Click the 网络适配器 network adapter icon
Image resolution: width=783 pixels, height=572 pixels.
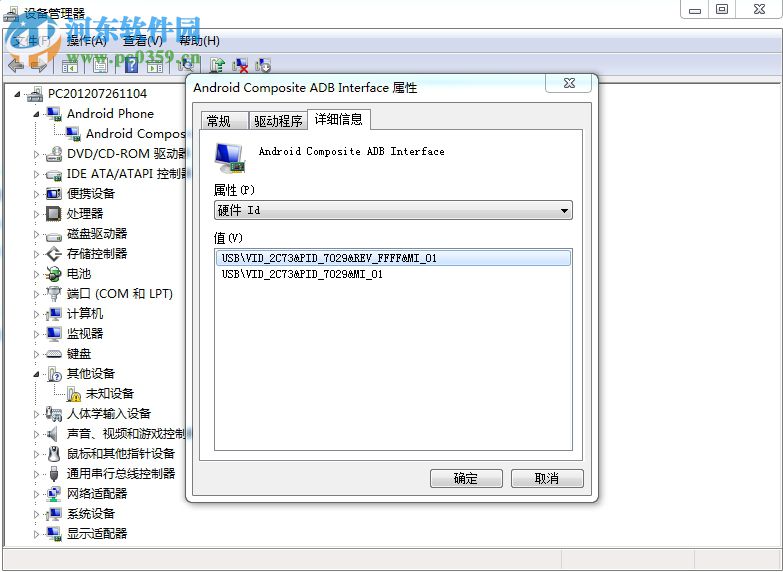pos(54,494)
